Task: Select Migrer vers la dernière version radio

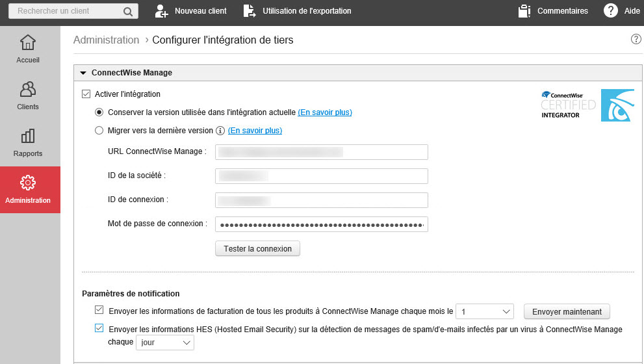Action: (99, 131)
